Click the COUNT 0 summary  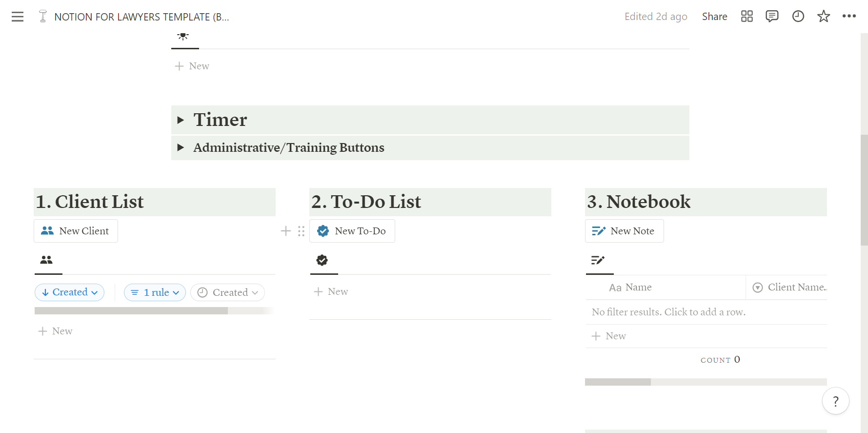coord(720,360)
